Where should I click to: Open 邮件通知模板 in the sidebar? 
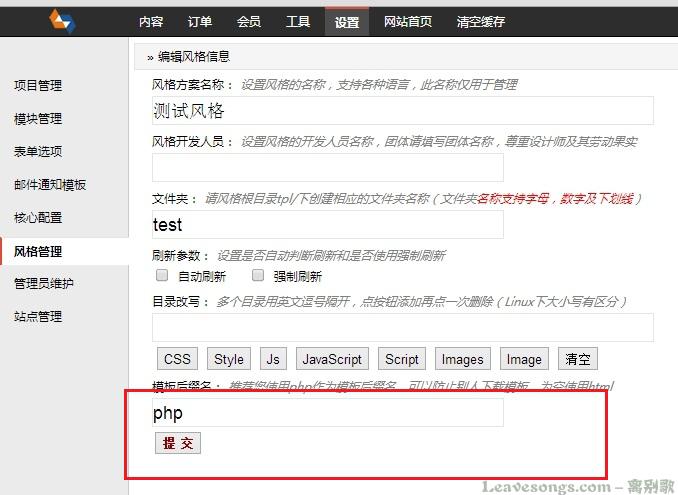coord(50,185)
